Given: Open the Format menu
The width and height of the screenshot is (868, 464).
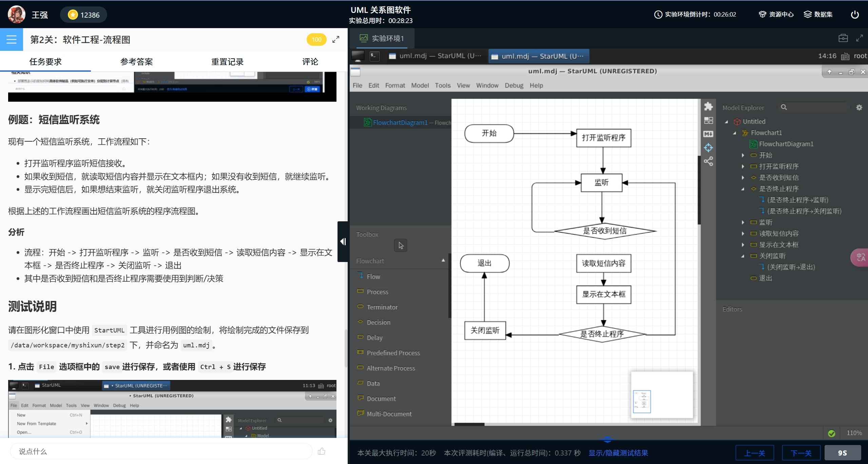Looking at the screenshot, I should (395, 85).
